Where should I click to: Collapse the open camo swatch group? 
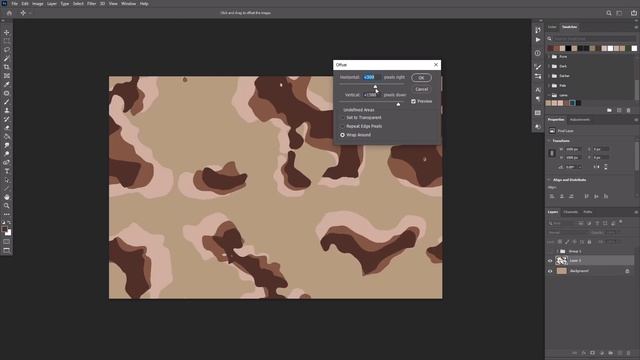point(549,95)
